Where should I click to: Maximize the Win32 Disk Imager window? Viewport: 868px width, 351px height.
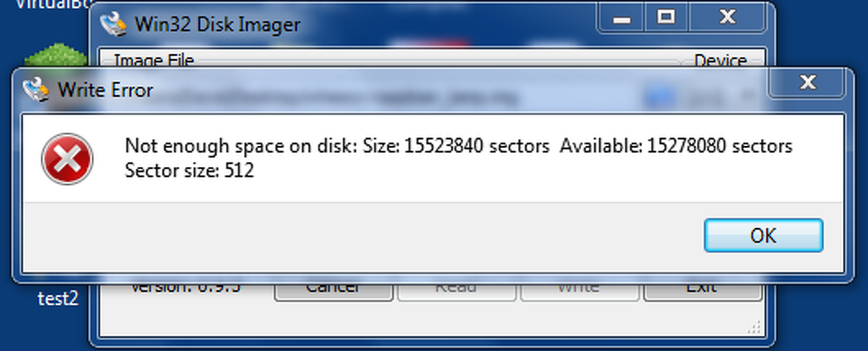pyautogui.click(x=667, y=18)
